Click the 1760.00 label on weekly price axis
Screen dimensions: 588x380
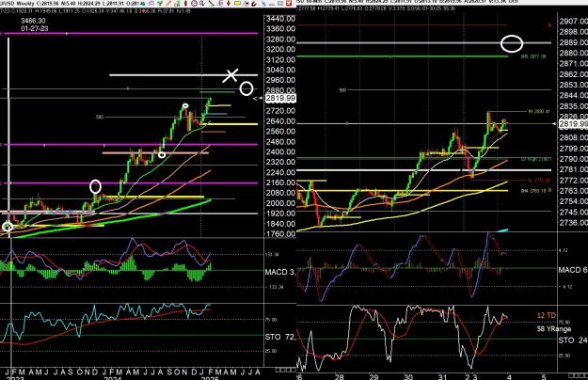(x=280, y=234)
